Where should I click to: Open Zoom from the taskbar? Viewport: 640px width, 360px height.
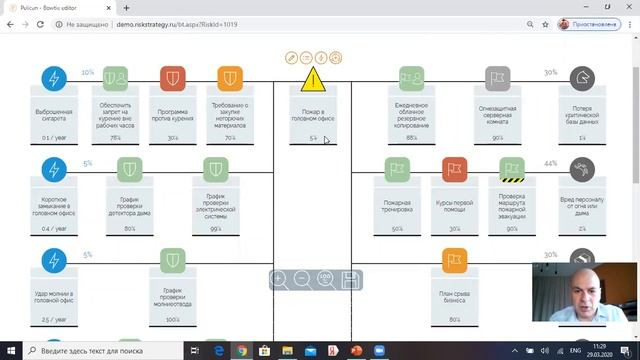click(x=380, y=351)
